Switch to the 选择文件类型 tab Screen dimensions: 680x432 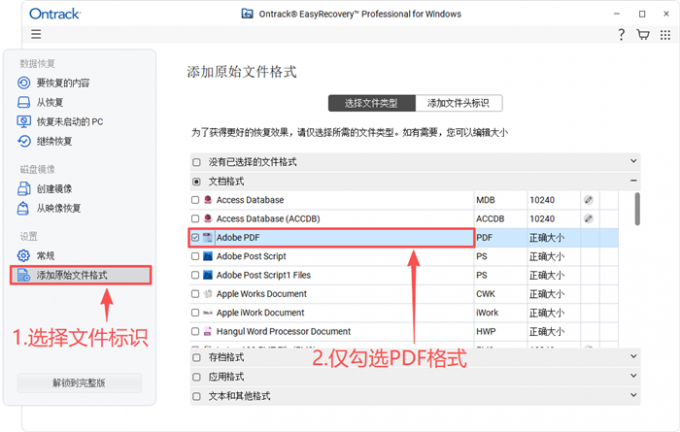(x=372, y=103)
